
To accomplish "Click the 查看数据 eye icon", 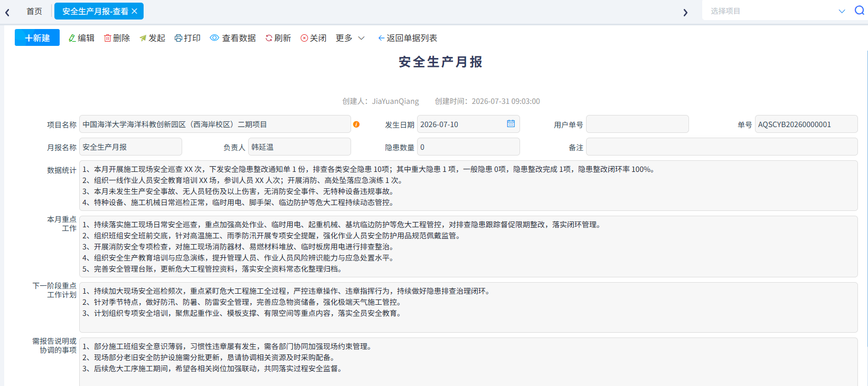I will pyautogui.click(x=214, y=38).
